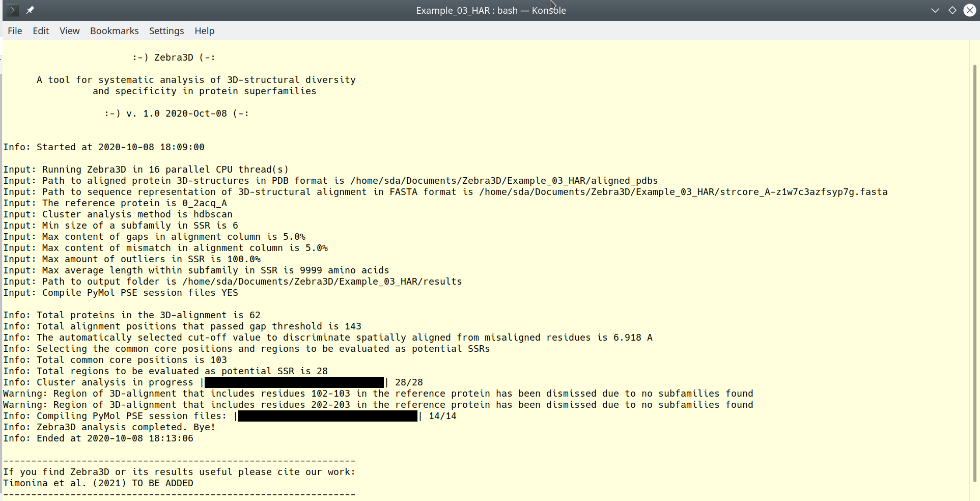Screen dimensions: 980x501
Task: Click 'and specificity in protein superfamilies' line
Action: coord(204,91)
